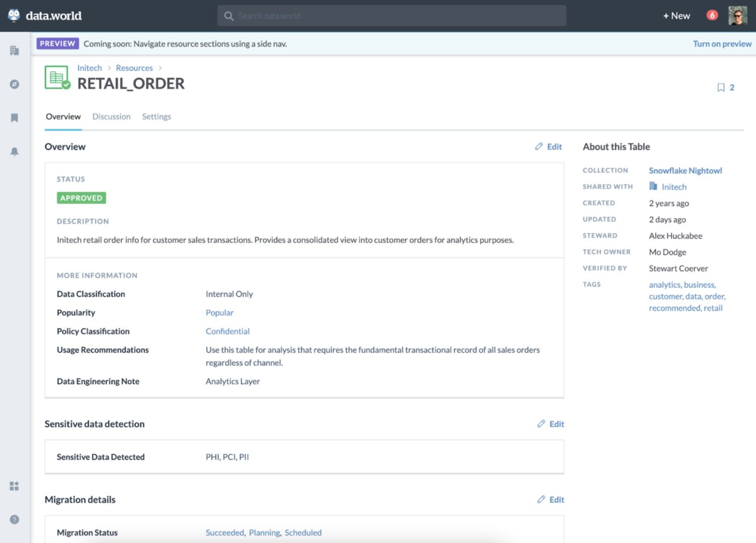The image size is (756, 543).
Task: Click the RETAIL_ORDER title
Action: 131,84
